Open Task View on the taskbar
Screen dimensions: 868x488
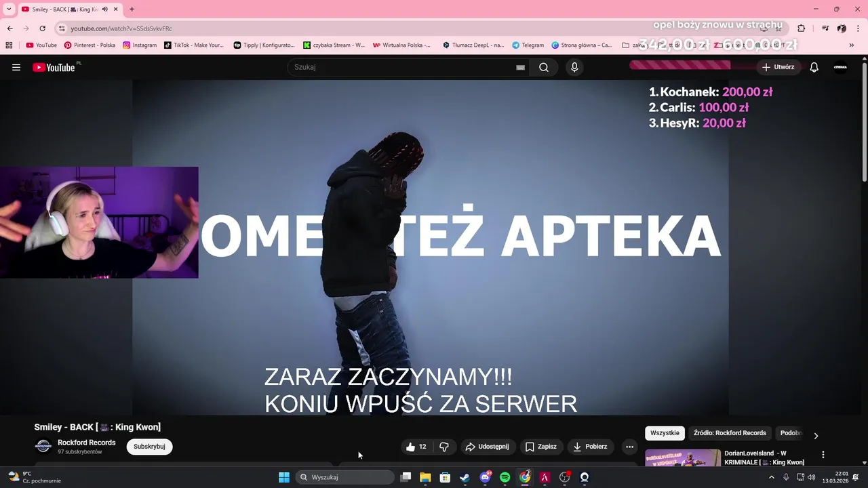[406, 477]
